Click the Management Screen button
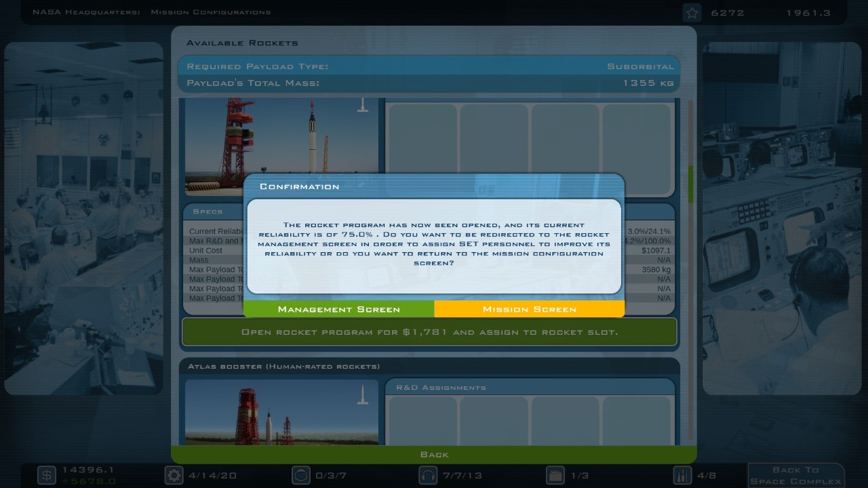This screenshot has width=868, height=488. [x=338, y=309]
